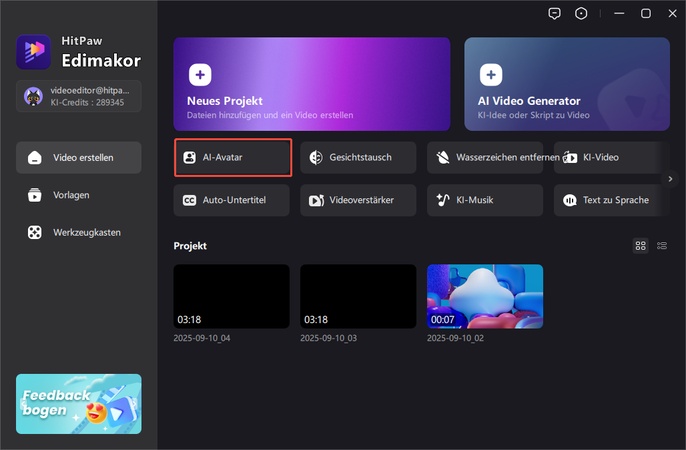Open the AI-Avatar tool
Screen dimensions: 686x450
pyautogui.click(x=233, y=157)
